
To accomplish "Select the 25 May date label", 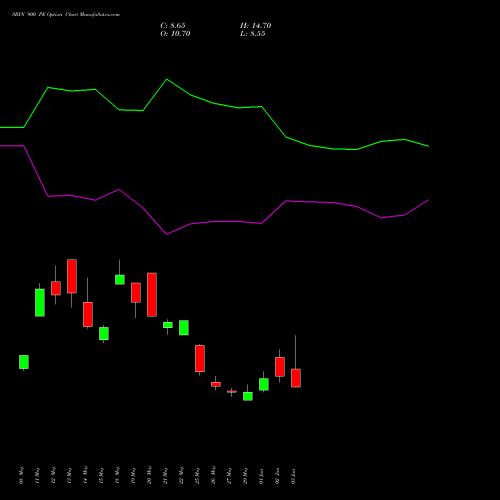I will pos(197,475).
